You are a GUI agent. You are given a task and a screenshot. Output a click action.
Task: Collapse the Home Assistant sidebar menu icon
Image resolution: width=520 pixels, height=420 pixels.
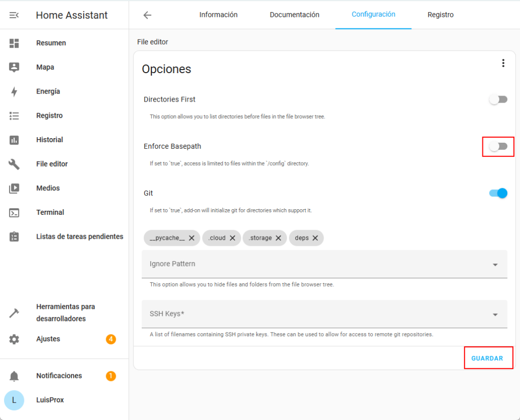pos(14,15)
